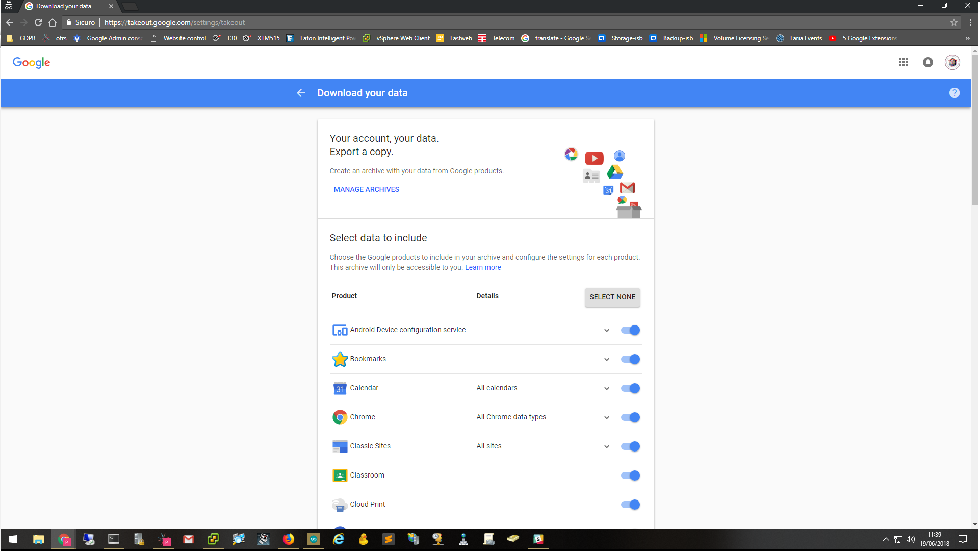Open the MANAGE ARCHIVES link
980x551 pixels.
366,189
